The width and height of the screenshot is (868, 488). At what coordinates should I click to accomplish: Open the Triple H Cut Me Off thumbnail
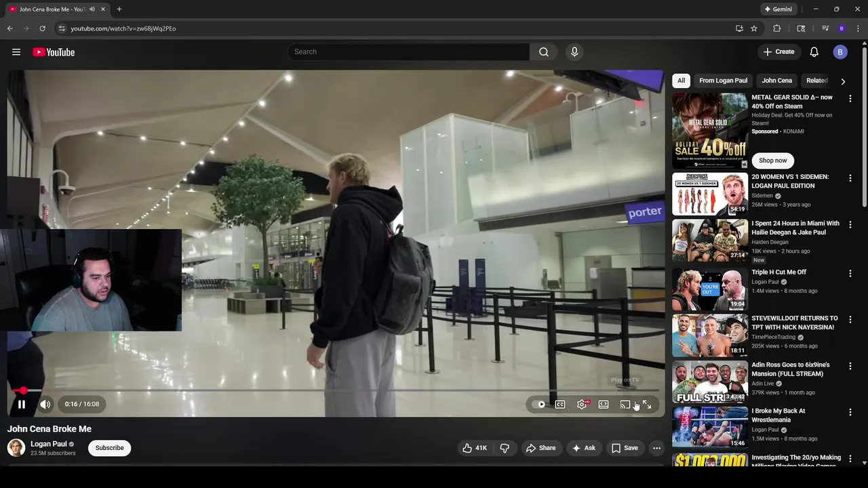(710, 289)
